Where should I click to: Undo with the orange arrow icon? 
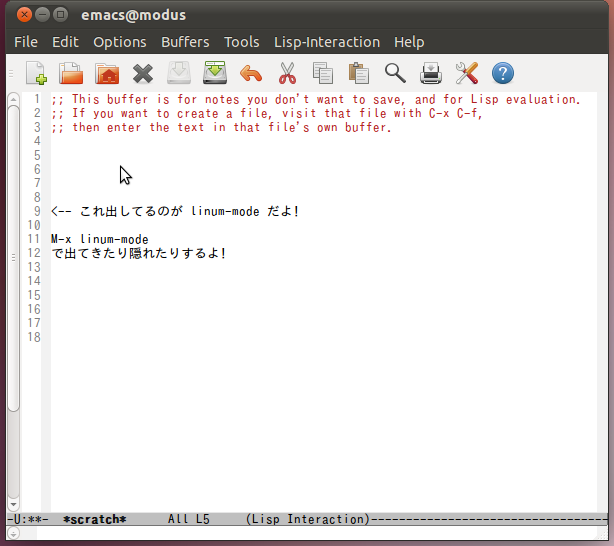coord(251,74)
